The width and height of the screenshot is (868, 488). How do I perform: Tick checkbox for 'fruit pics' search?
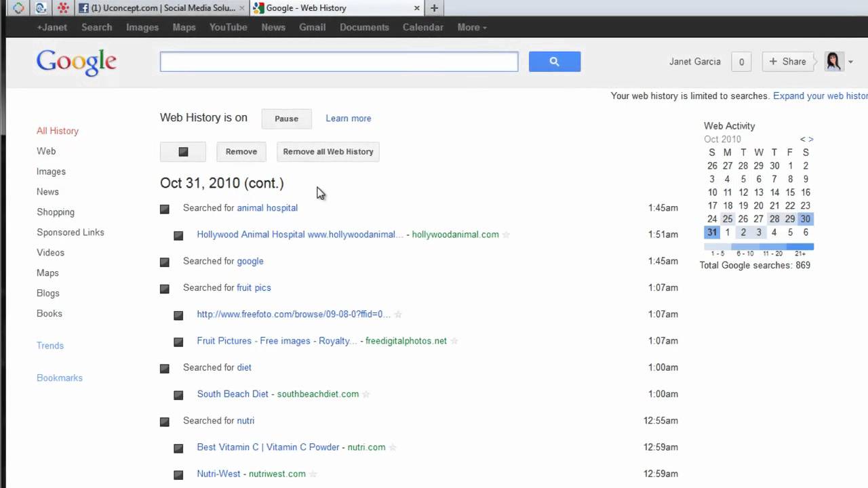coord(165,289)
